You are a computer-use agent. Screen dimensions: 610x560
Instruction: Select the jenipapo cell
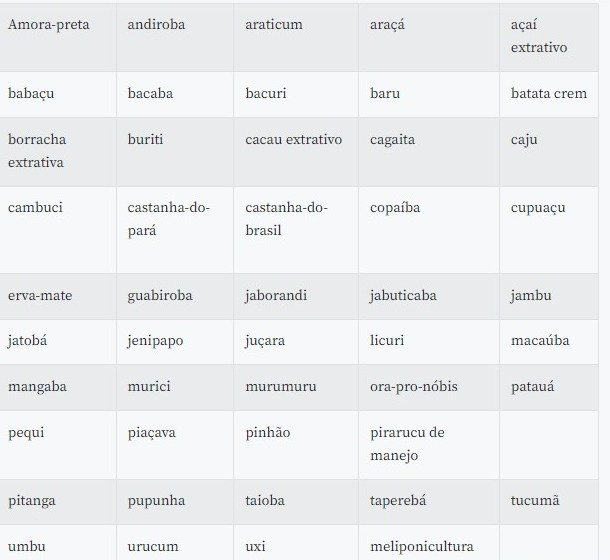[175, 342]
